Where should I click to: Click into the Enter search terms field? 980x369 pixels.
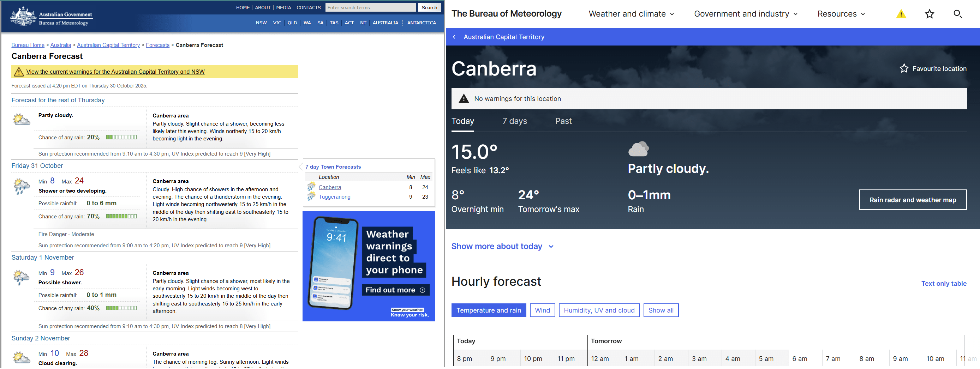click(x=370, y=8)
